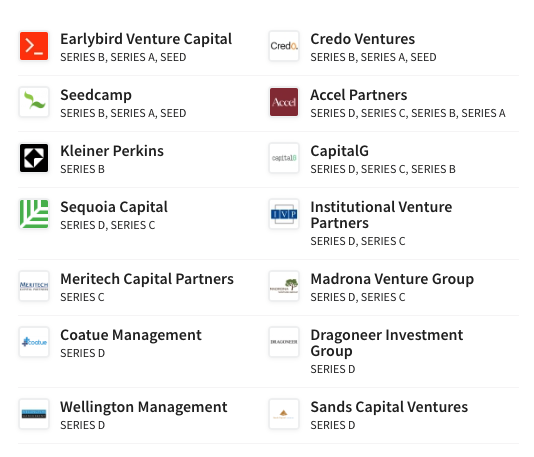Click the maroon Accel logo
This screenshot has width=534, height=457.
pyautogui.click(x=284, y=102)
